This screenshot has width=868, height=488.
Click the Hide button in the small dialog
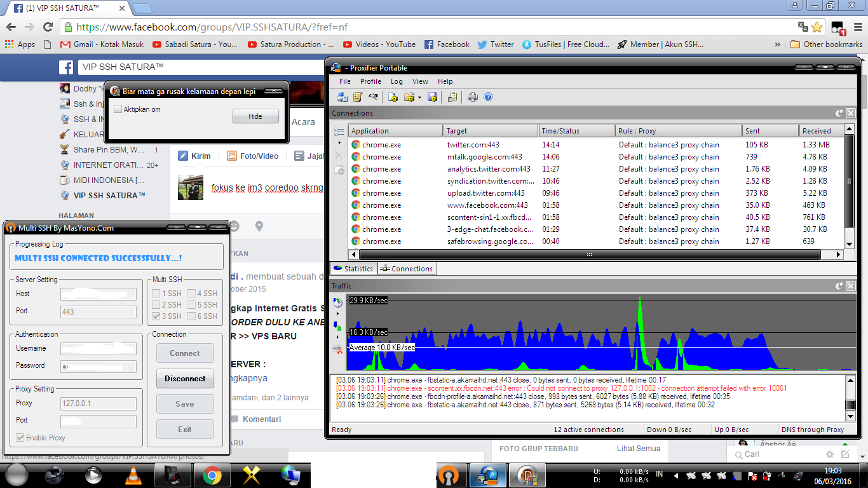point(255,116)
